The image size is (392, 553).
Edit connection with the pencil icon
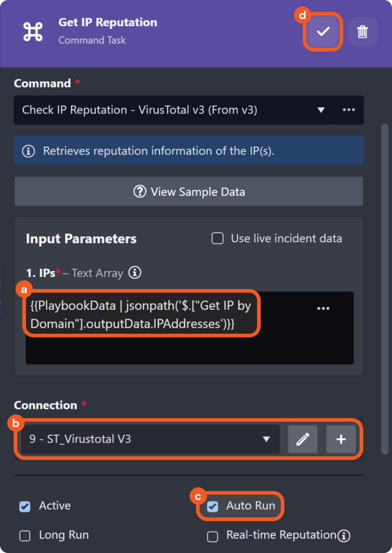[x=303, y=439]
